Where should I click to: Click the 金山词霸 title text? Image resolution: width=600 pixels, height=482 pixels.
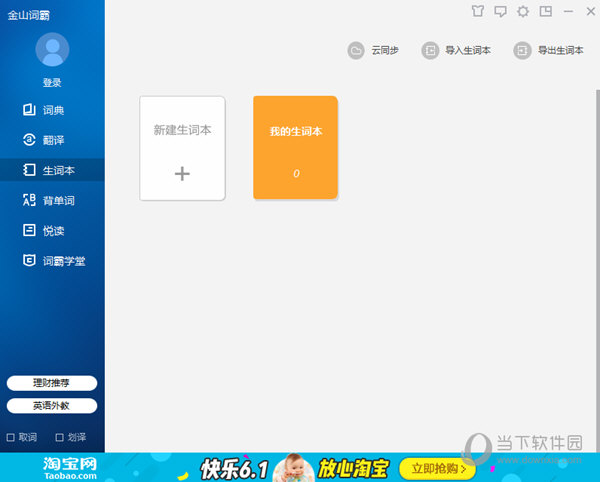(x=29, y=15)
